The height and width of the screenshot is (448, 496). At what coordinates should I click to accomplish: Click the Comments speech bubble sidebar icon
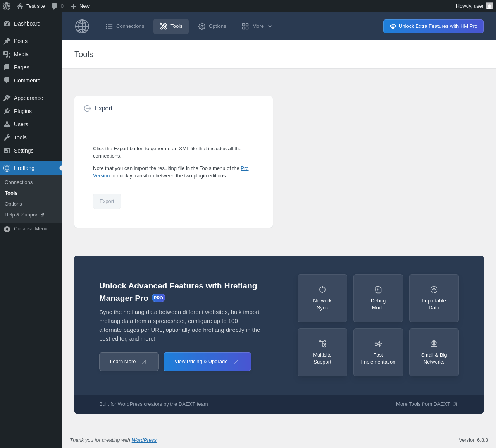coord(7,81)
